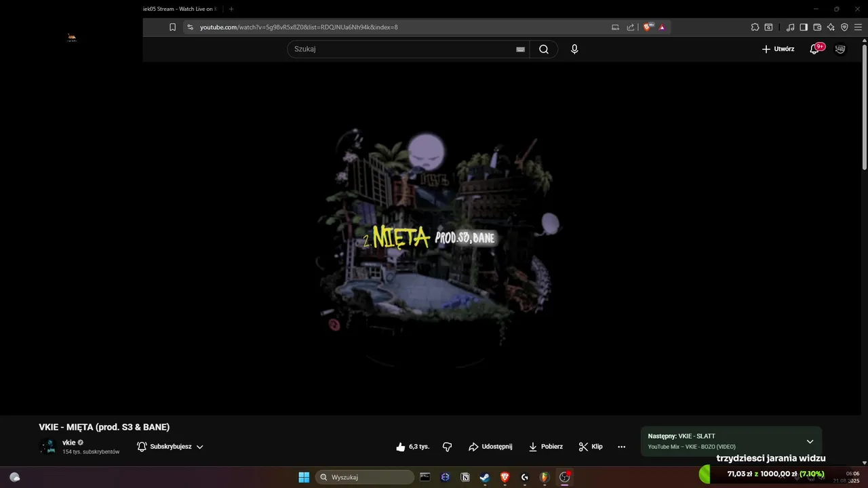This screenshot has height=488, width=868.
Task: Open the Brave VPN shield icon
Action: (x=844, y=27)
